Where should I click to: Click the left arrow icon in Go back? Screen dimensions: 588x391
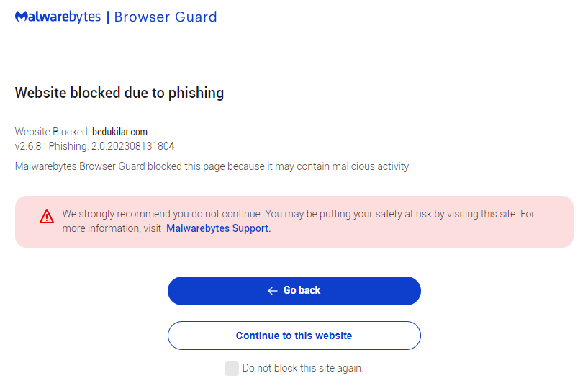click(x=273, y=291)
